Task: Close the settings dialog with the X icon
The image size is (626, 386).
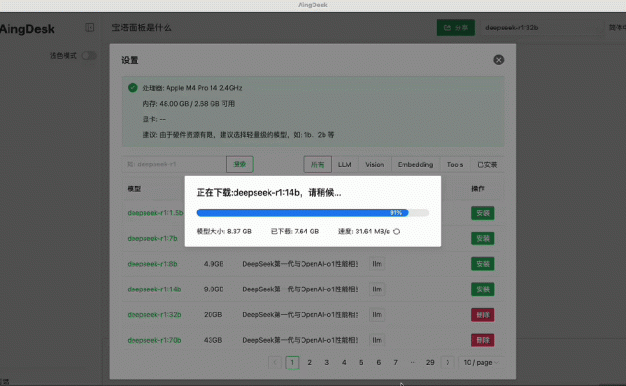Action: [498, 60]
